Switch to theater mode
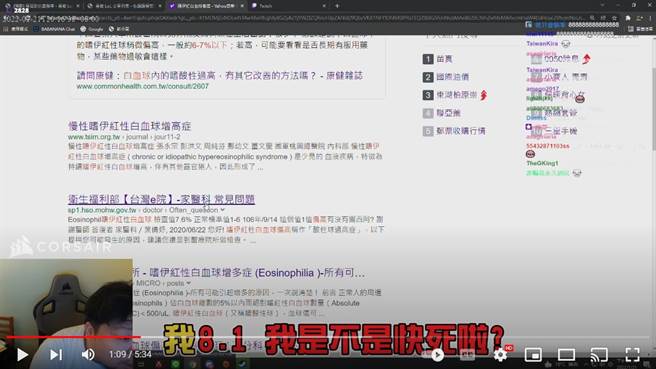Image resolution: width=656 pixels, height=369 pixels. tap(566, 355)
